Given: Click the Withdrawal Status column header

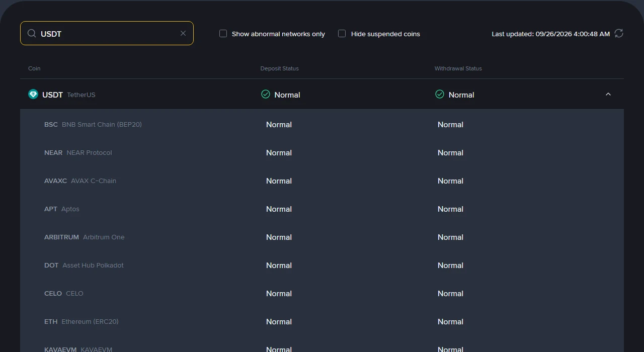Looking at the screenshot, I should [458, 68].
